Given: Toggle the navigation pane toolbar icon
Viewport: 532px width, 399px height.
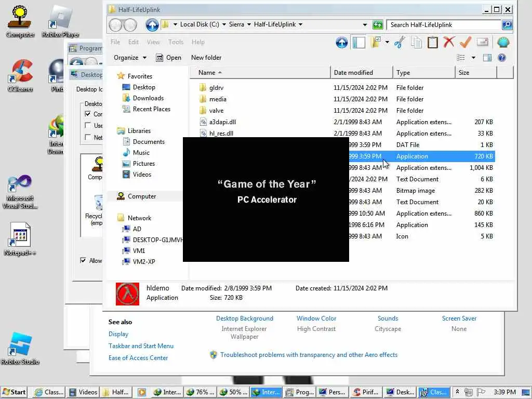Looking at the screenshot, I should tap(358, 43).
